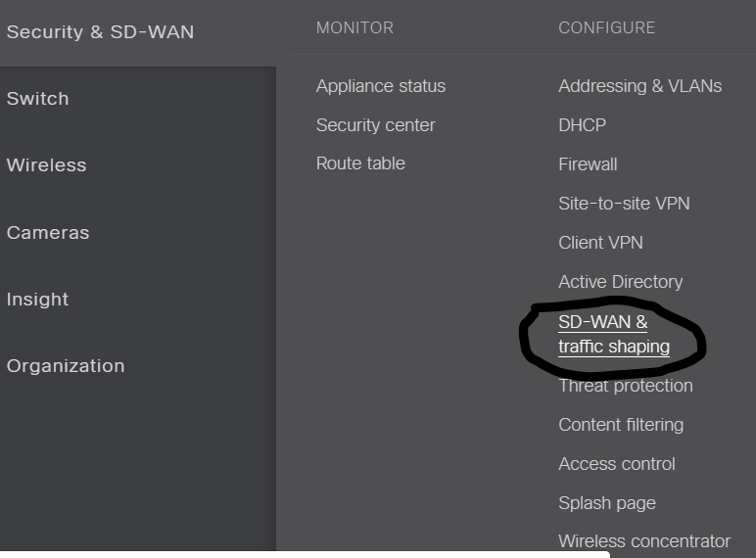The width and height of the screenshot is (756, 558).
Task: Open Firewall settings
Action: click(x=588, y=164)
